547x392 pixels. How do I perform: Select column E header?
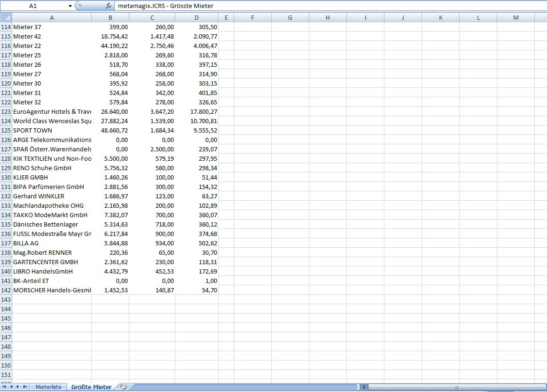pyautogui.click(x=226, y=17)
